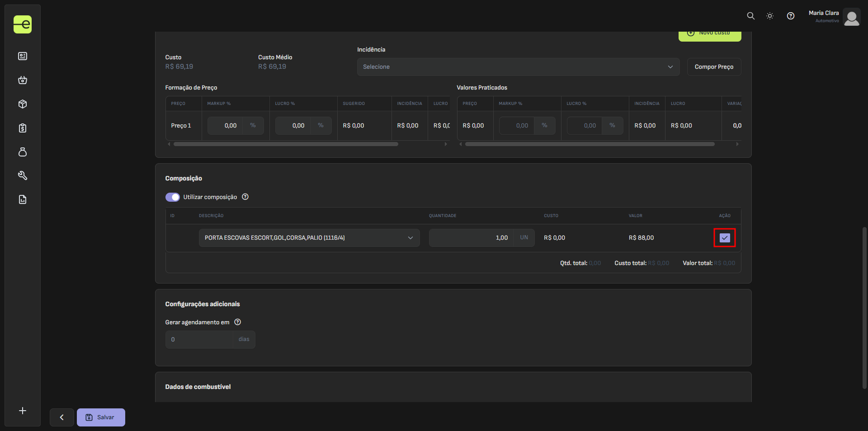
Task: Click the Formação de Preço horizontal scrollbar
Action: tap(286, 144)
